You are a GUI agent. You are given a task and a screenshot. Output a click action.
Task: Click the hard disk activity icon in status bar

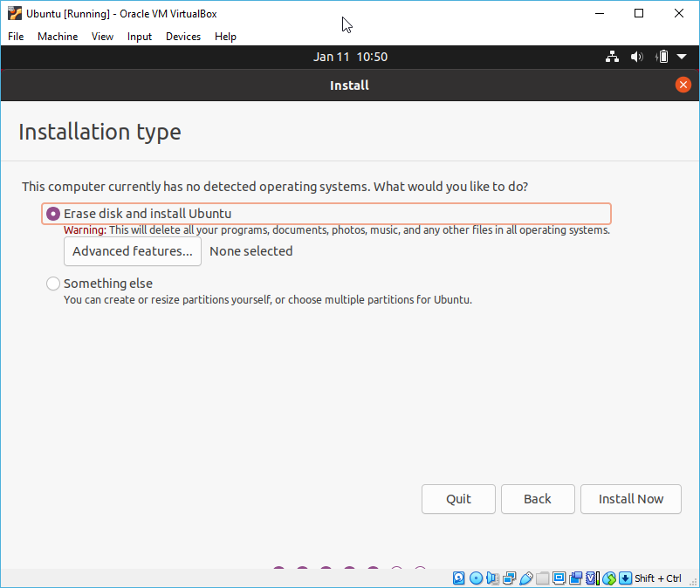[458, 578]
